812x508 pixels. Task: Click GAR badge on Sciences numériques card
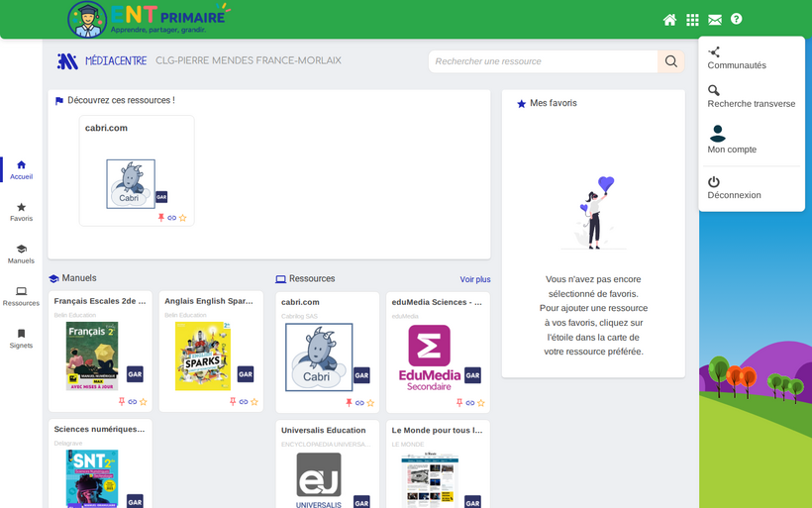tap(135, 501)
